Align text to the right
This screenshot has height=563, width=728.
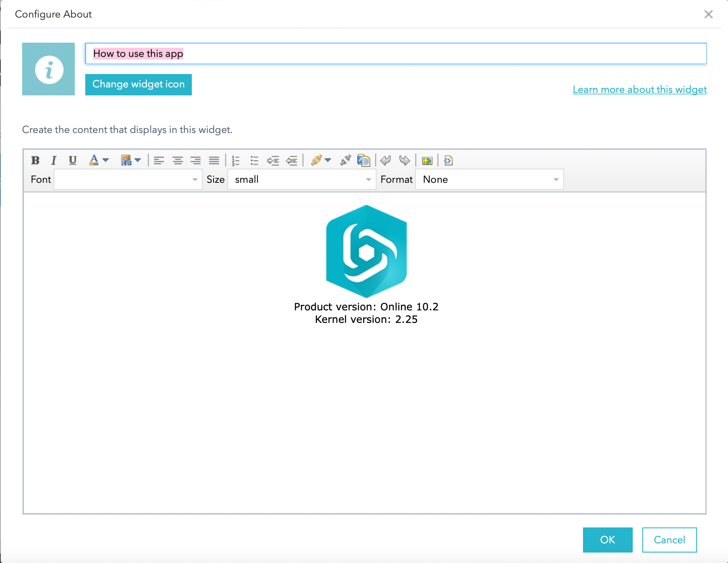coord(196,160)
